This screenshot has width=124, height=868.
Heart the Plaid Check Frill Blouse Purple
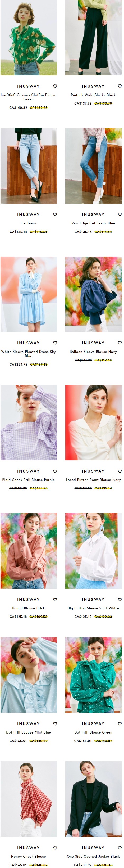(x=55, y=471)
